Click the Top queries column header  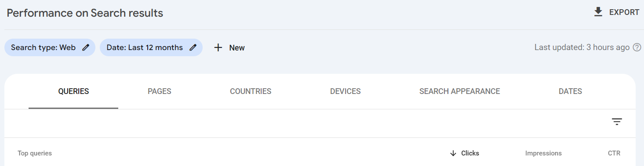click(35, 153)
